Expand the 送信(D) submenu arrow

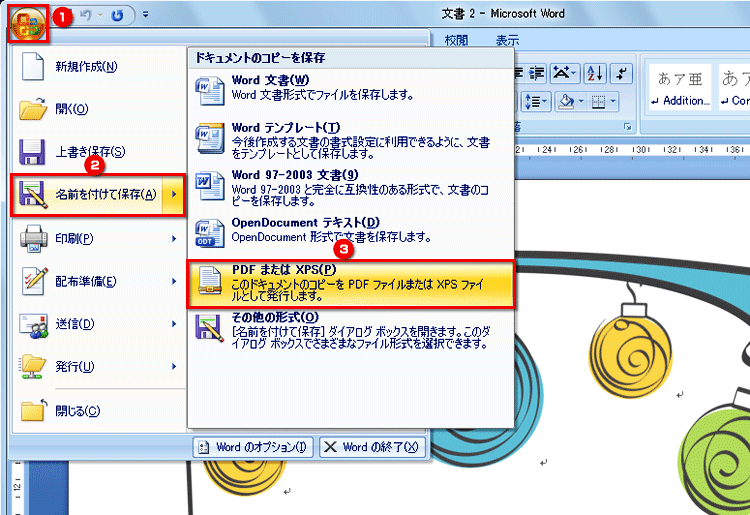(174, 324)
